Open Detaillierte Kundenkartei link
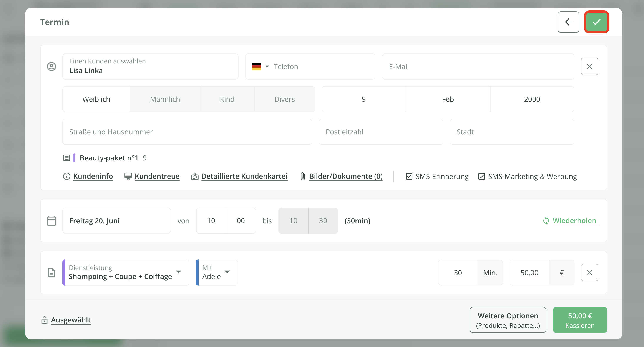644x347 pixels. pyautogui.click(x=244, y=176)
